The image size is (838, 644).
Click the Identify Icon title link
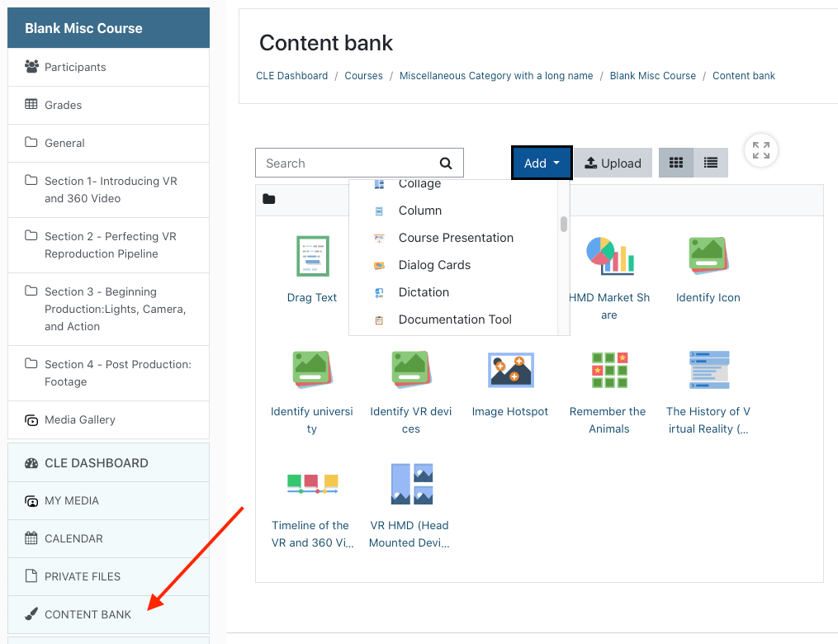[708, 298]
